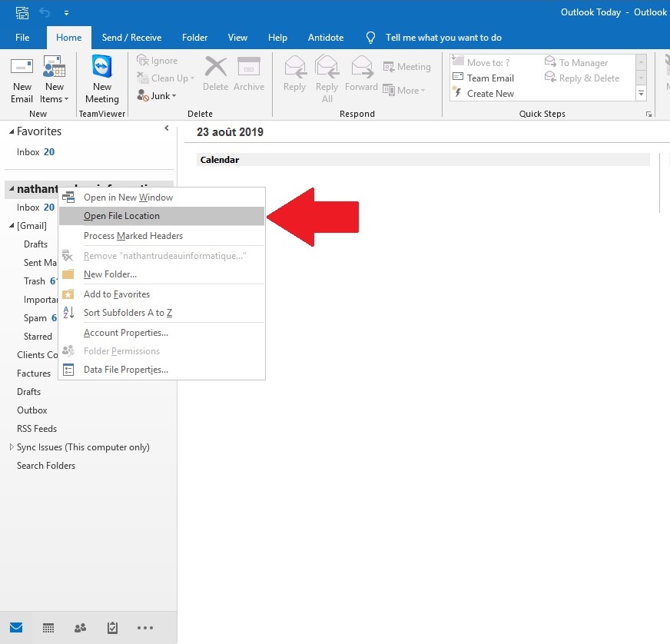Screen dimensions: 670x644
Task: Open the Outbox folder
Action: click(x=32, y=410)
